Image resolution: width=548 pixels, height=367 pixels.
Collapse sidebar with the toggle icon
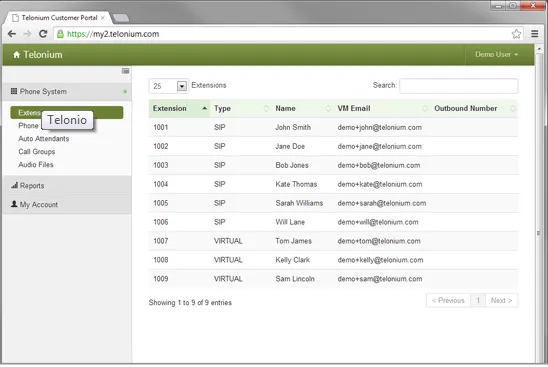pyautogui.click(x=125, y=71)
